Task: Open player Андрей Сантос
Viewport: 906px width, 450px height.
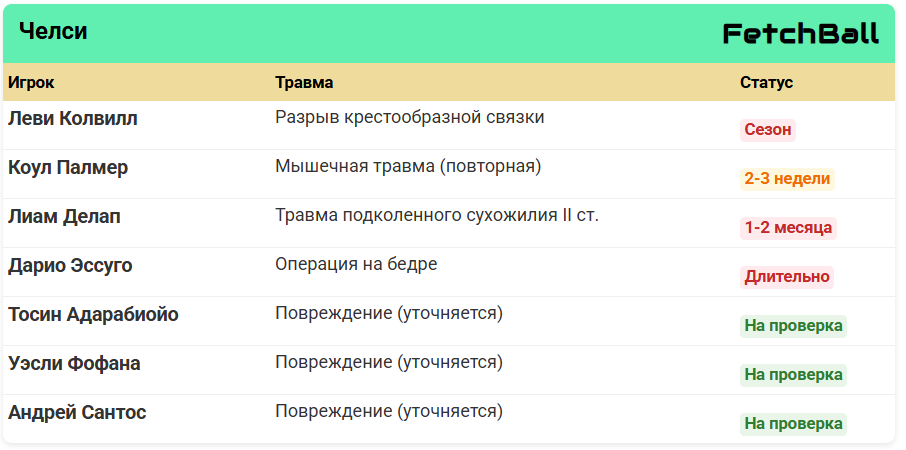Action: pyautogui.click(x=77, y=413)
